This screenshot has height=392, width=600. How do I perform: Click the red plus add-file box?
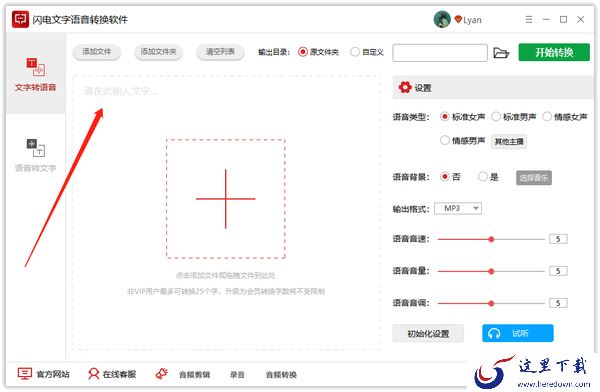[x=226, y=199]
